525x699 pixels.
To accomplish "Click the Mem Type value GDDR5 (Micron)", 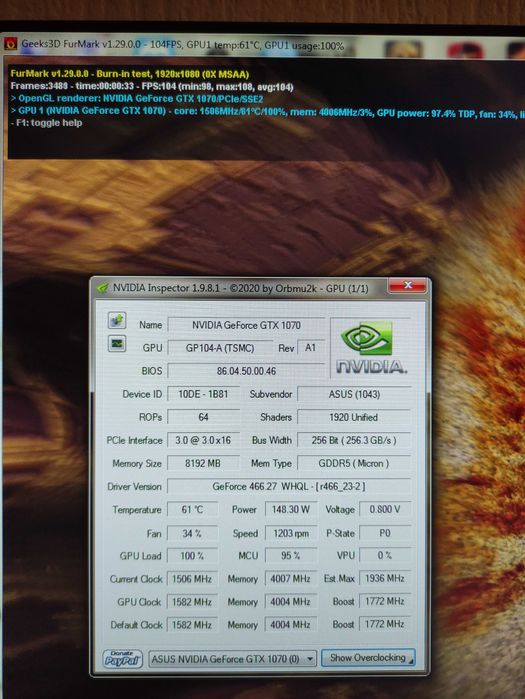I will (x=354, y=464).
